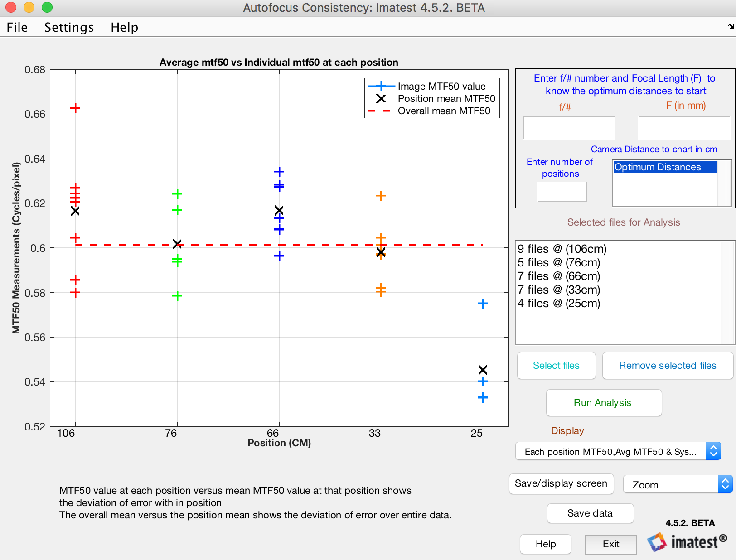Open the Settings menu
This screenshot has width=736, height=560.
(x=69, y=27)
